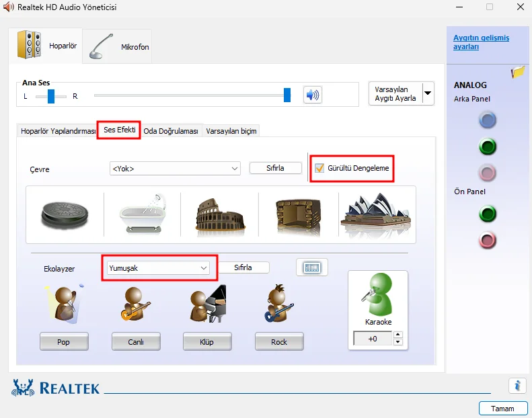This screenshot has height=418, width=532.
Task: Click the L/R balance slider handle
Action: pos(51,96)
